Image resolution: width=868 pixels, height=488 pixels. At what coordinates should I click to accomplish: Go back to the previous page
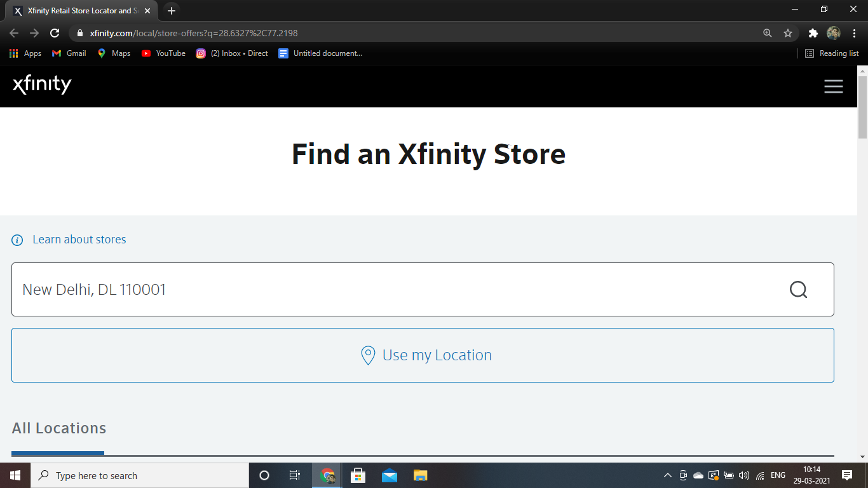coord(14,33)
